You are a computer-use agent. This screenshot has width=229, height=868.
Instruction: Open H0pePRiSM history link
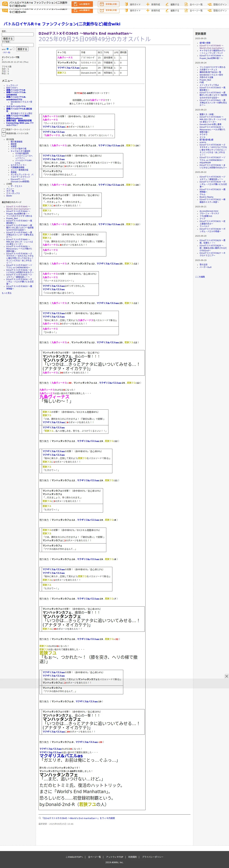tap(205, 162)
